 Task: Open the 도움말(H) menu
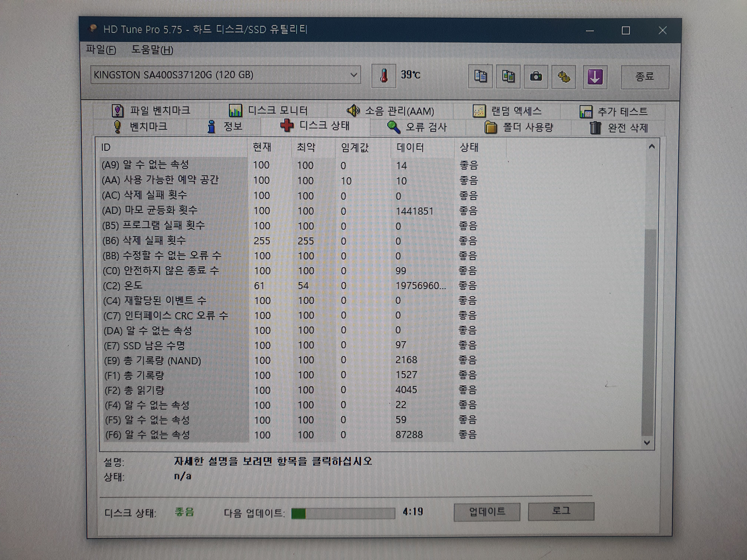point(152,50)
